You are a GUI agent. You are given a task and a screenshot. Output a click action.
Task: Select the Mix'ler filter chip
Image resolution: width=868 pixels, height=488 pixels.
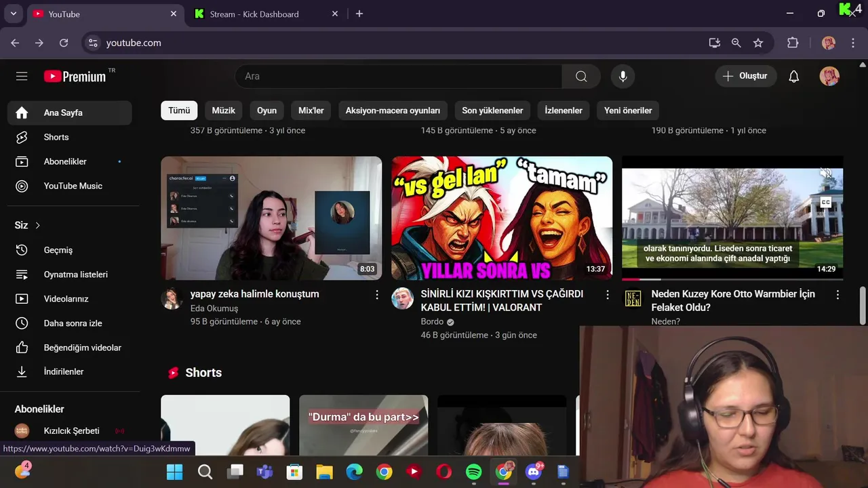coord(311,110)
